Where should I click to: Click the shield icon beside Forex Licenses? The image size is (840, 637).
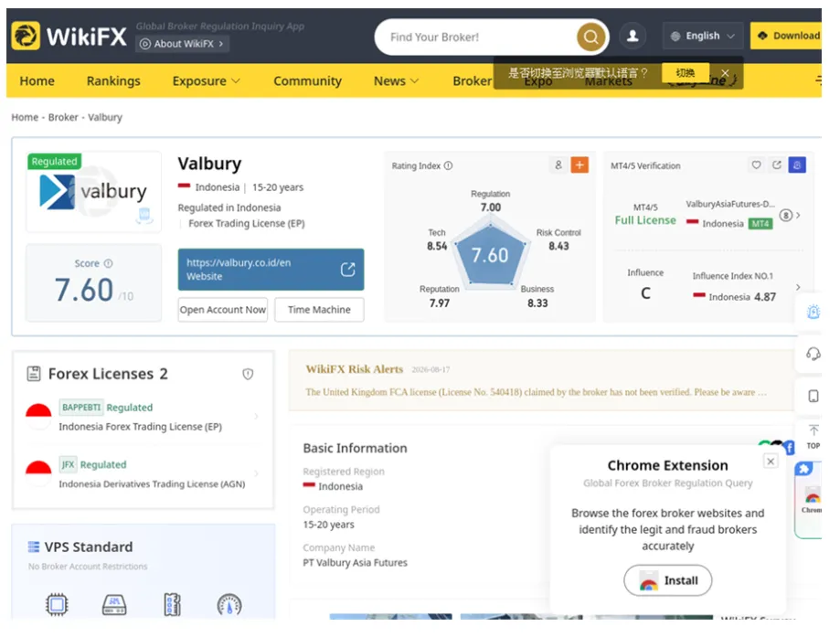[248, 374]
